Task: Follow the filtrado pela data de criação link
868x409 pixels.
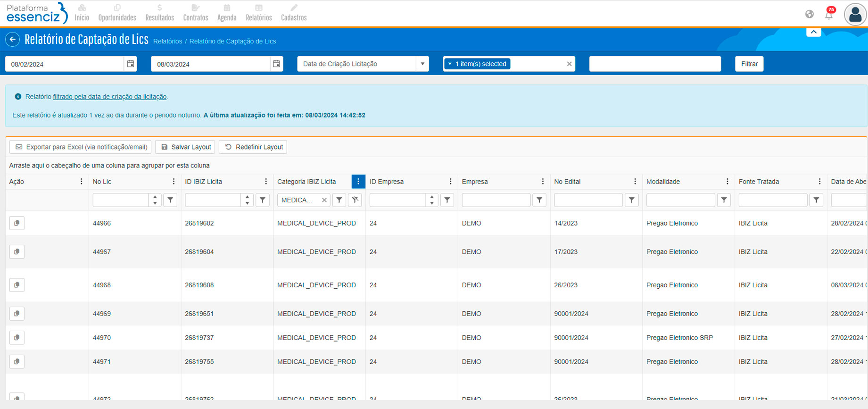Action: click(x=110, y=97)
